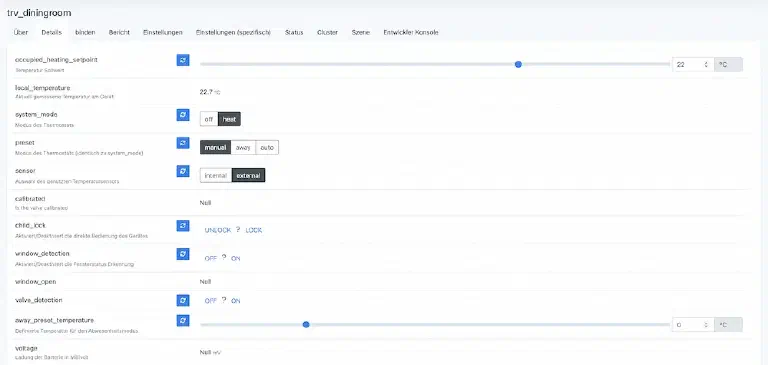
Task: Refresh the child_lock value
Action: 183,225
